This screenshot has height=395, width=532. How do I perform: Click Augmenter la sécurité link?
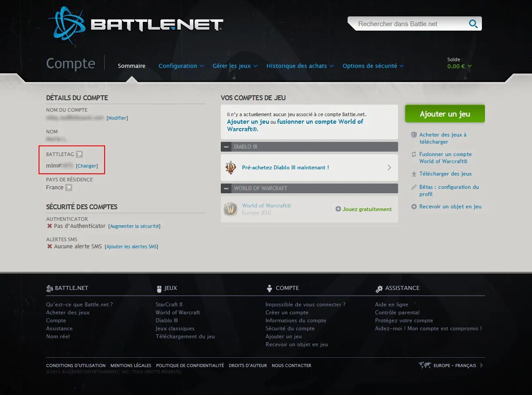(x=134, y=226)
